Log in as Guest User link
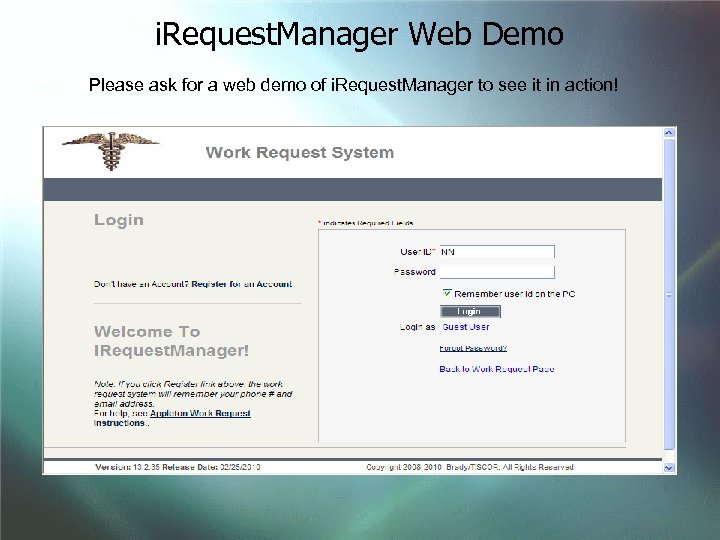Viewport: 720px width, 540px height. (466, 327)
